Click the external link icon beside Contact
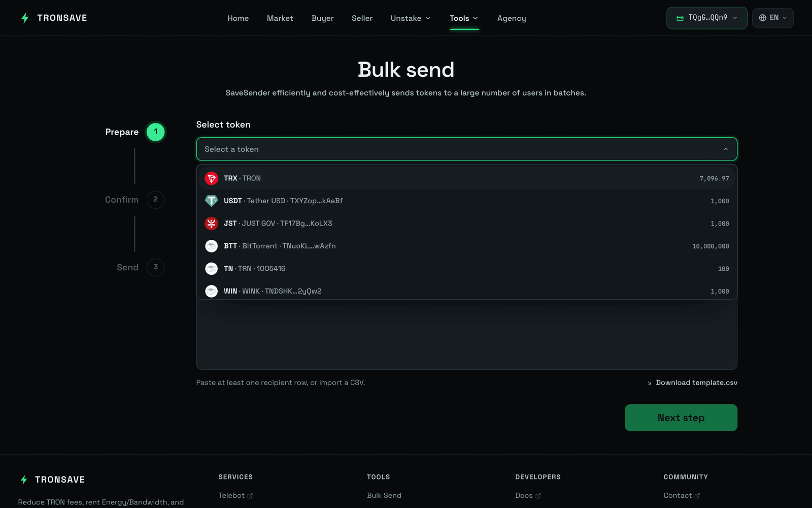The height and width of the screenshot is (508, 812). [697, 496]
